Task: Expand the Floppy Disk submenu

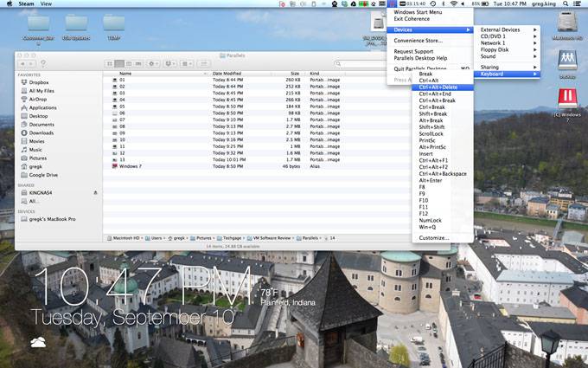Action: pos(508,49)
